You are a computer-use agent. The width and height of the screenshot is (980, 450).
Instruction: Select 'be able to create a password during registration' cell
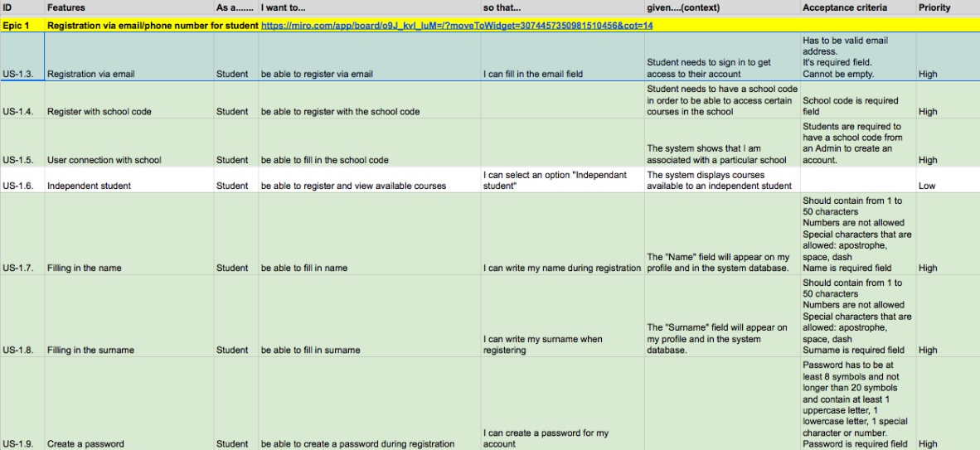[370, 404]
